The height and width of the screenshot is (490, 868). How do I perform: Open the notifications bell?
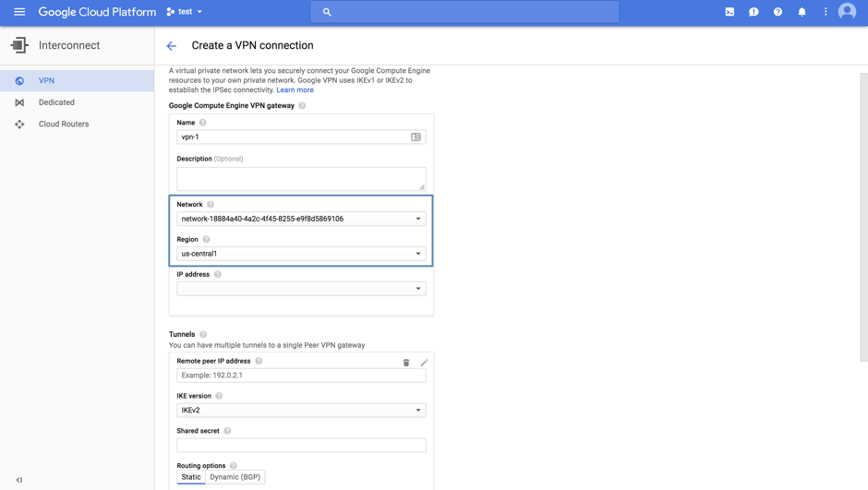802,12
